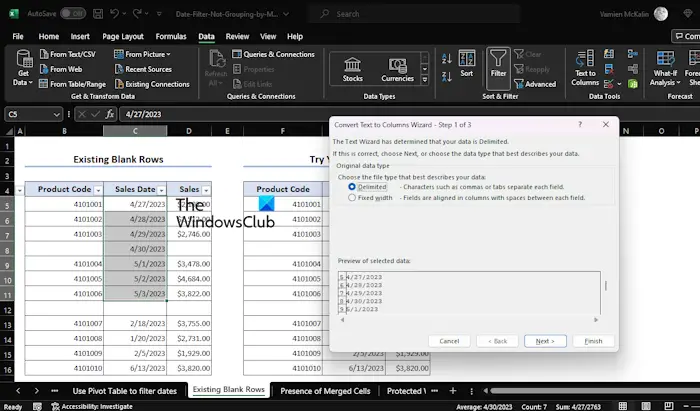Open 'Presence of Merged Cells' sheet tab
Viewport: 700px width, 411px height.
click(325, 391)
